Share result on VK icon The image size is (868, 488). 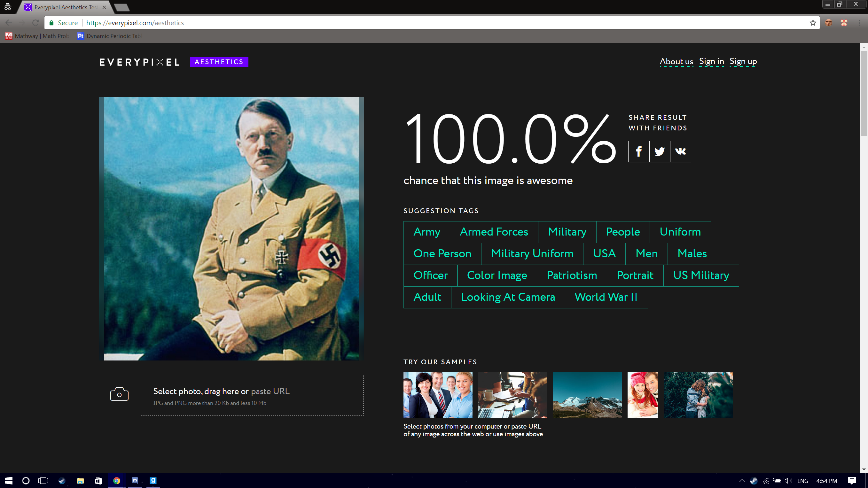click(x=680, y=151)
